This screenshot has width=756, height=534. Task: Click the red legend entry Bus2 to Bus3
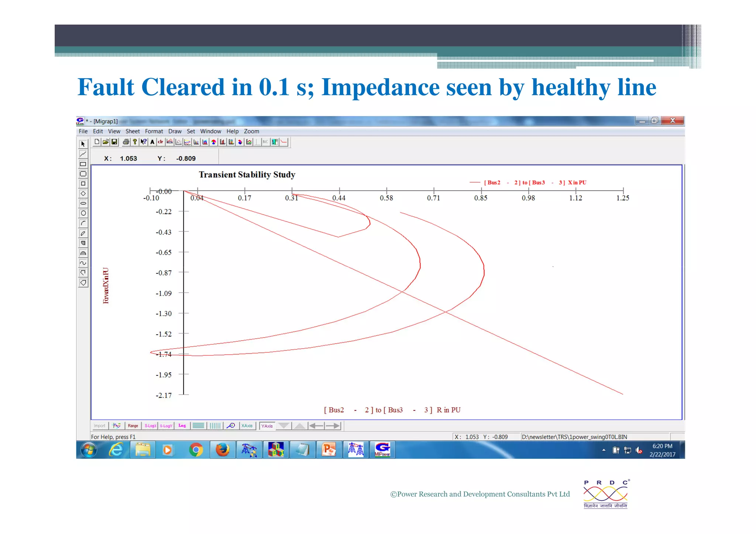(x=528, y=183)
